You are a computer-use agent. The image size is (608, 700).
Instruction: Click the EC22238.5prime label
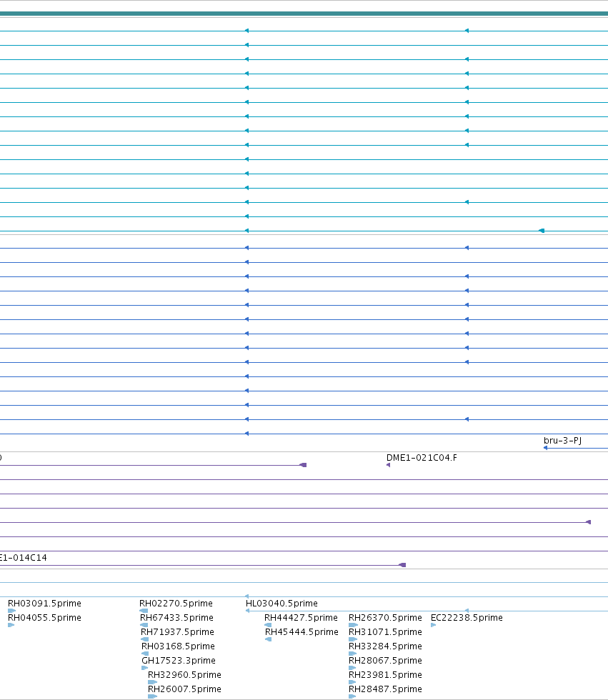(467, 617)
